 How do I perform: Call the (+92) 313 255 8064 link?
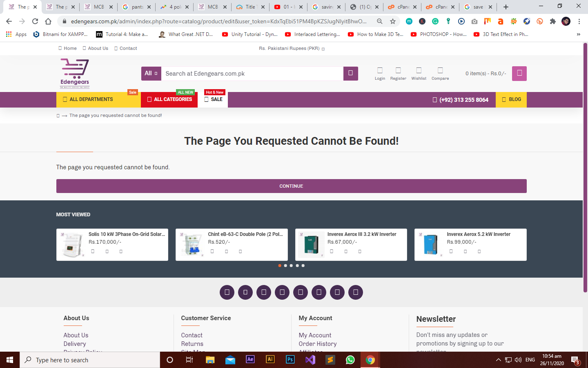[461, 100]
